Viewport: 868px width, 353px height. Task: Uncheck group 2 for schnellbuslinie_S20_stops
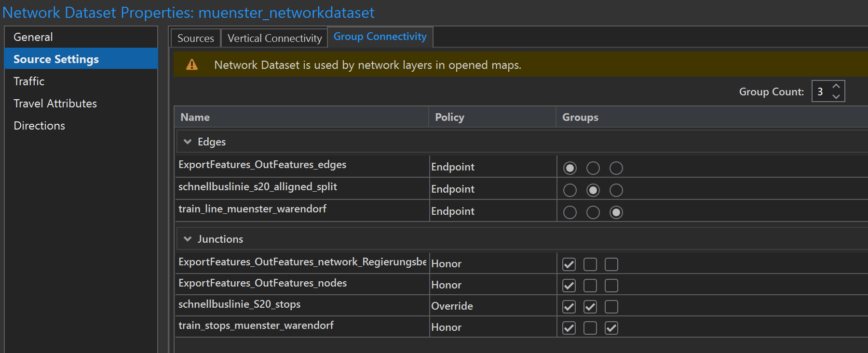click(x=590, y=307)
